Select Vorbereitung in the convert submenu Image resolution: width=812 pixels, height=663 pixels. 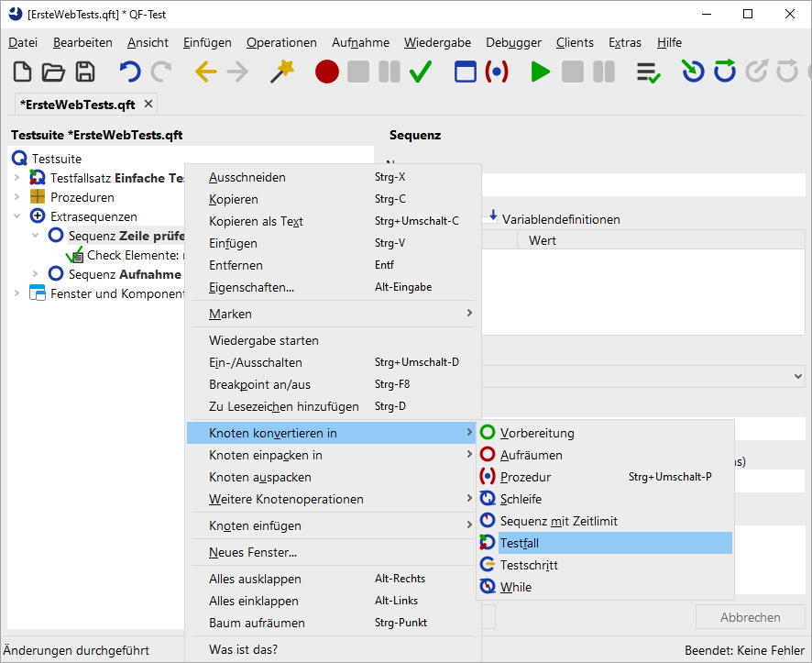coord(605,433)
